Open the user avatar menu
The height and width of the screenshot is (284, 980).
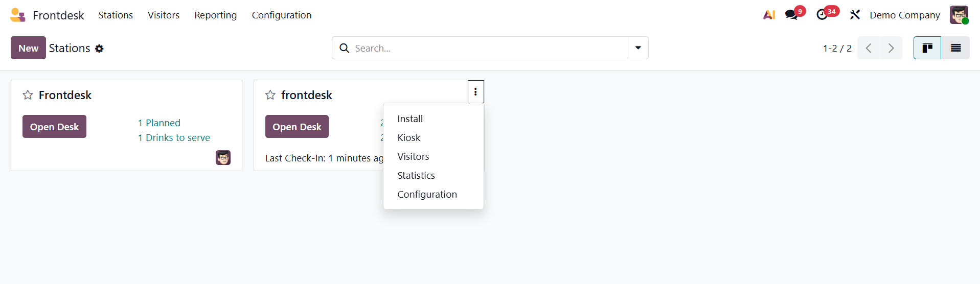[x=959, y=15]
